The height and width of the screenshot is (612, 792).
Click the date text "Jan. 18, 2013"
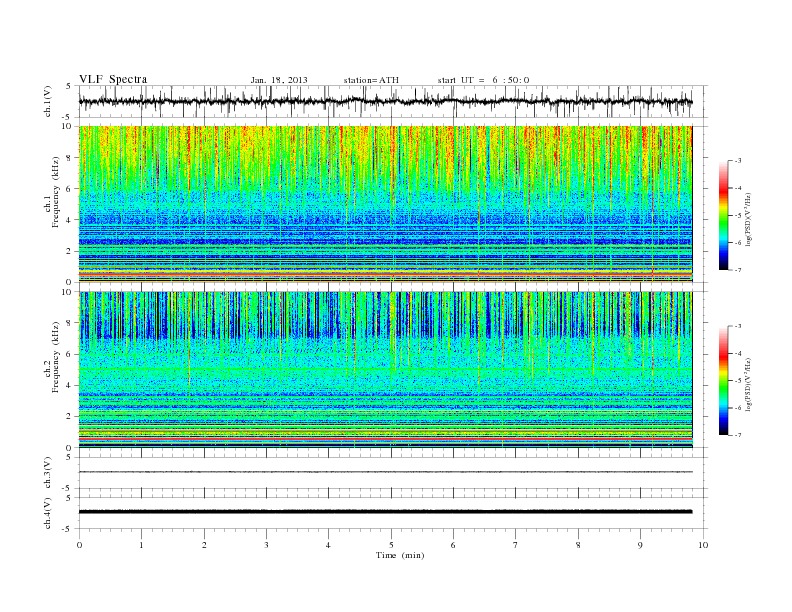279,80
